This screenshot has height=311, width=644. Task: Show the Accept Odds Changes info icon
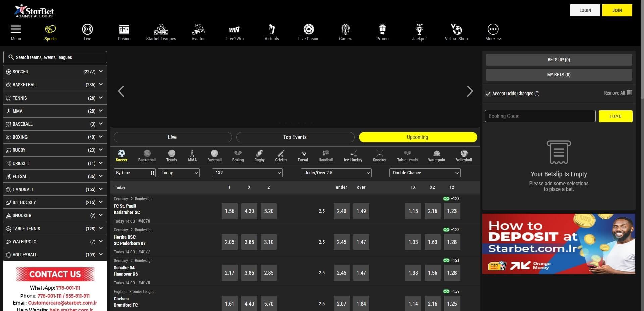tap(537, 94)
